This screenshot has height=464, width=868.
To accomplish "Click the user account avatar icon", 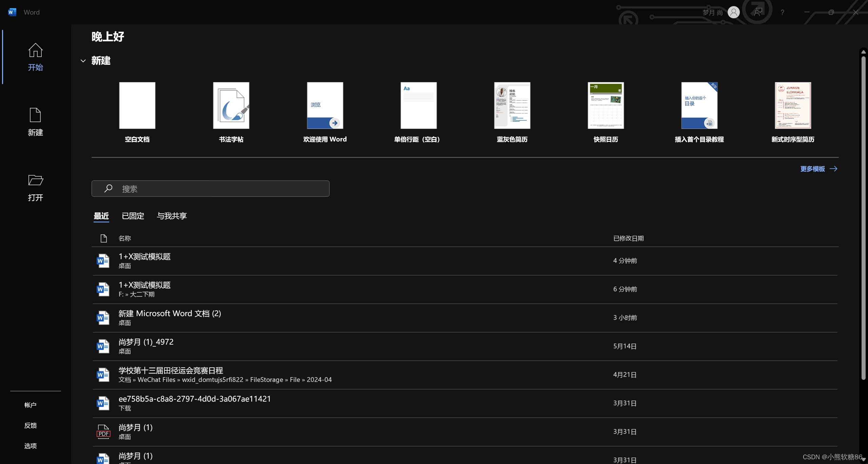I will coord(733,13).
